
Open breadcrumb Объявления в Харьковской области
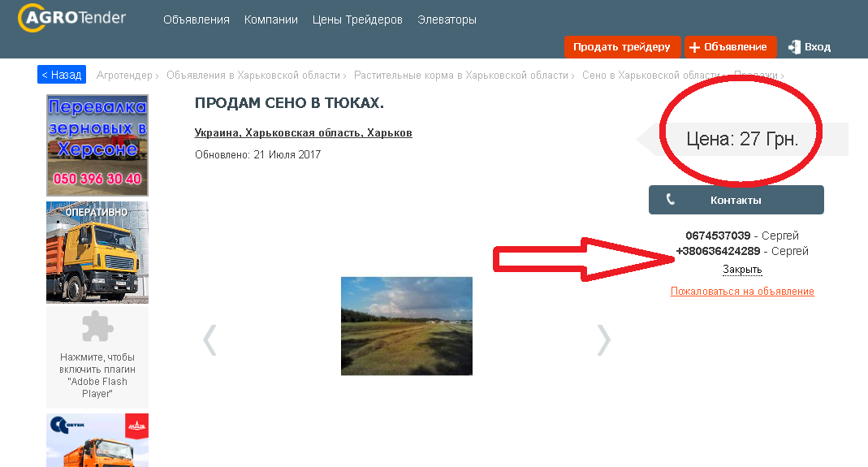[253, 76]
